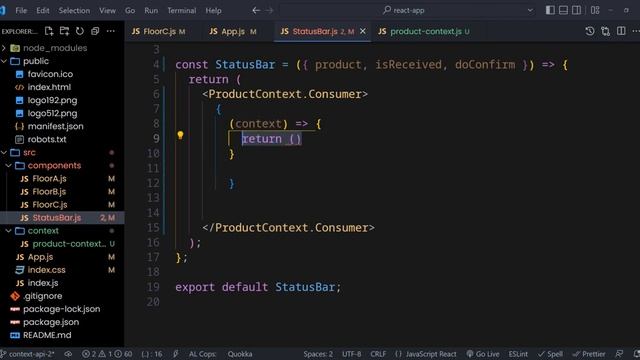Navigate forward with the right arrow
This screenshot has width=640, height=360.
pos(269,11)
